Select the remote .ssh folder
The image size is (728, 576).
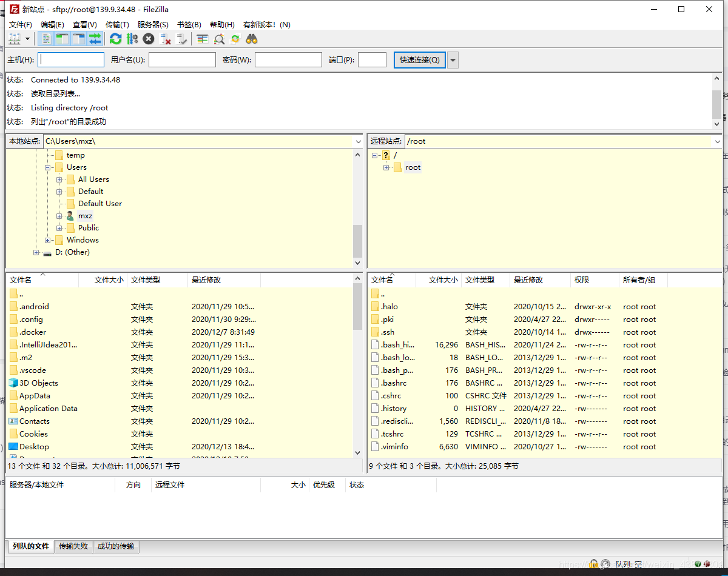pyautogui.click(x=388, y=332)
